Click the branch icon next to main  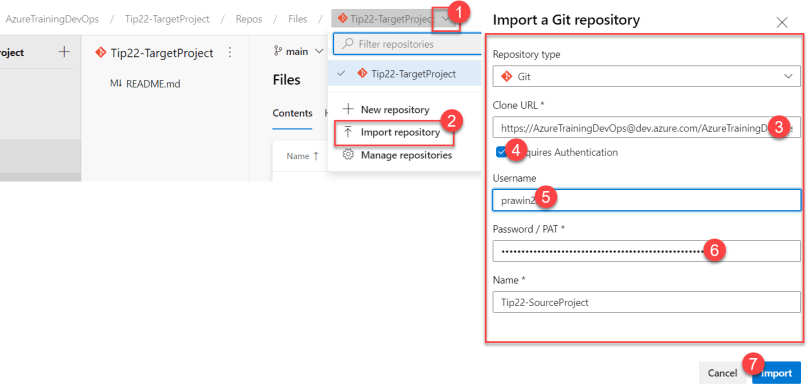277,51
